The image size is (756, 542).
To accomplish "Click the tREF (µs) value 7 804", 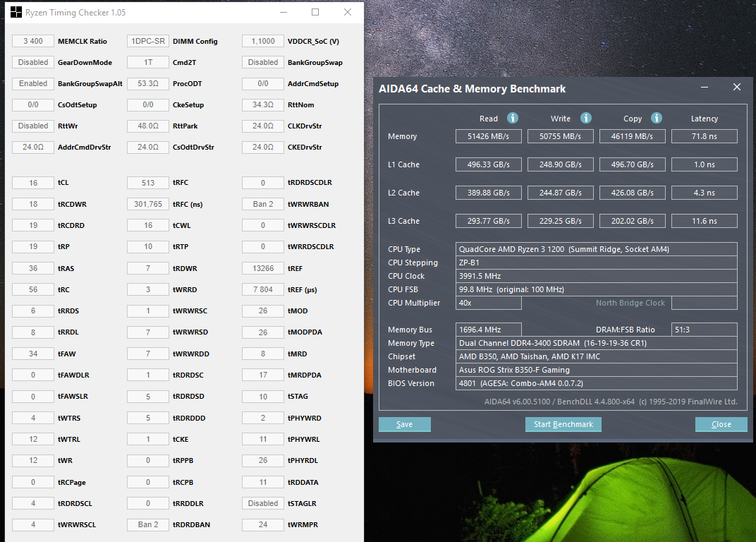I will click(263, 289).
